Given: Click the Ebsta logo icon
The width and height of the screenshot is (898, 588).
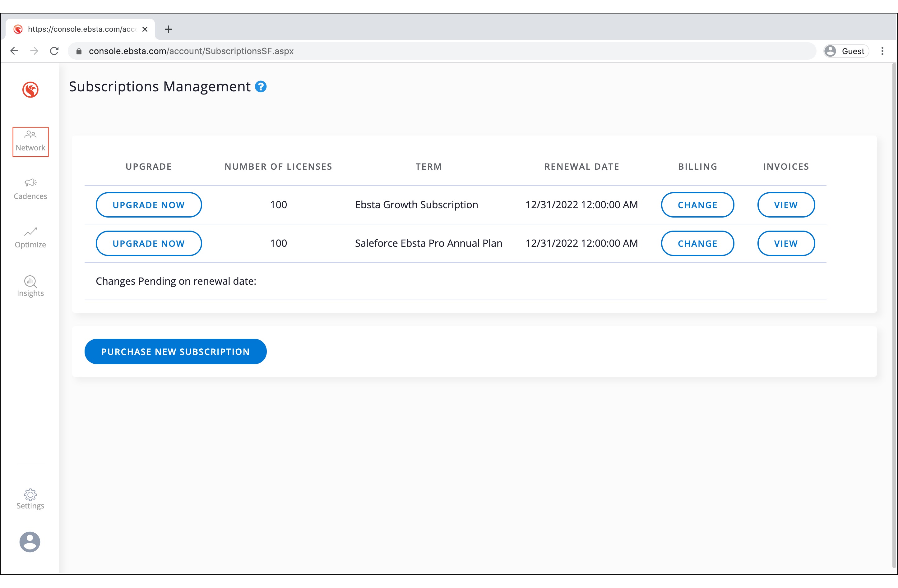Looking at the screenshot, I should click(x=30, y=90).
